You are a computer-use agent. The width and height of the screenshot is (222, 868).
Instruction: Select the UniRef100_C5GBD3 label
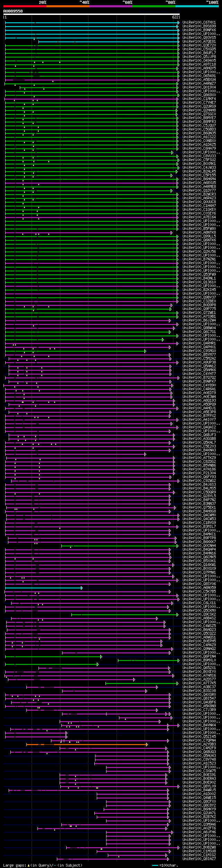coord(199,130)
